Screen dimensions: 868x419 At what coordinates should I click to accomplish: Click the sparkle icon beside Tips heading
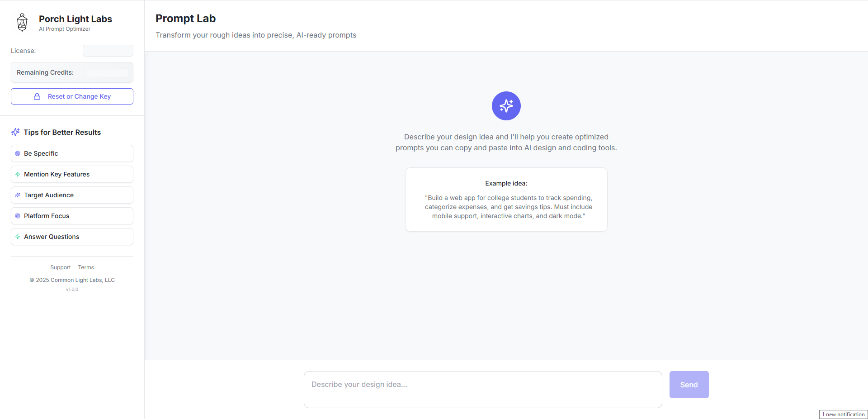point(15,132)
